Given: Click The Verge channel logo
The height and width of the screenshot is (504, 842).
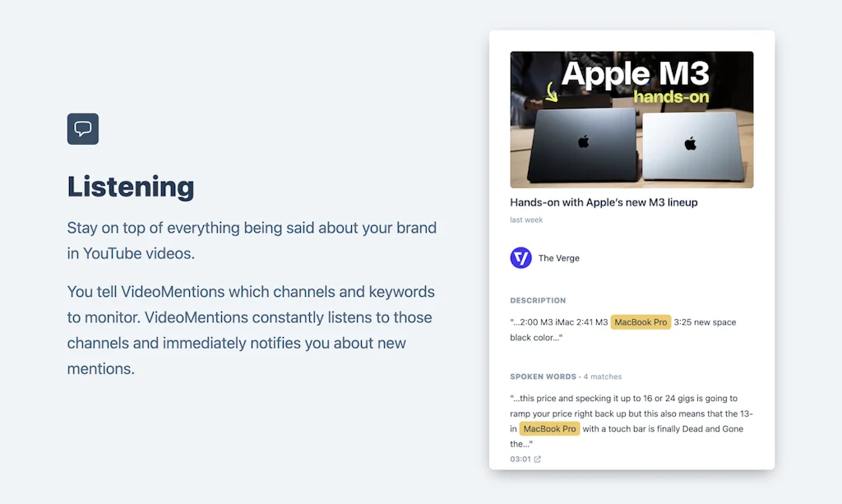Looking at the screenshot, I should click(x=520, y=258).
